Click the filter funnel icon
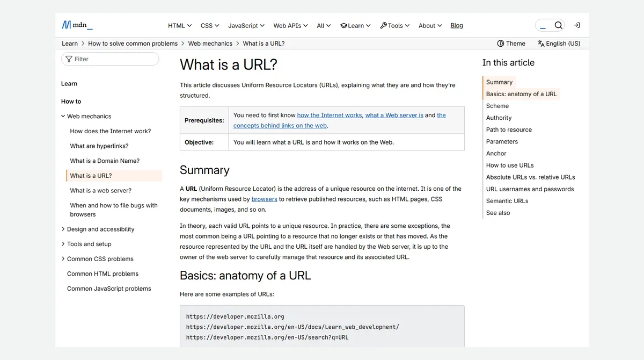 coord(69,59)
